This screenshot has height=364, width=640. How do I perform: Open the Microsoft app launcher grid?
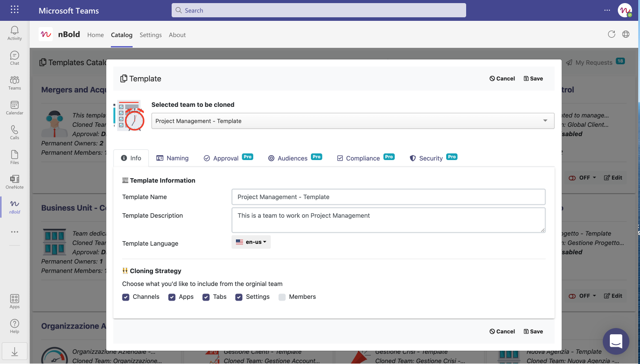click(x=15, y=10)
